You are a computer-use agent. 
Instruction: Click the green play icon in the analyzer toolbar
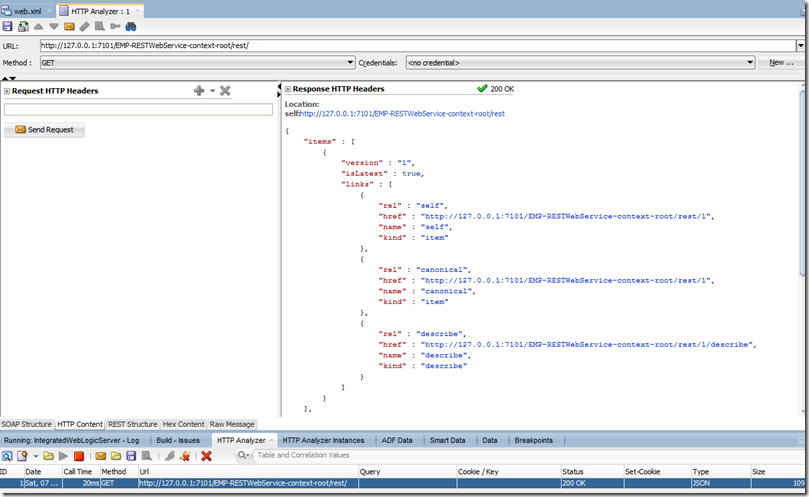pos(63,456)
